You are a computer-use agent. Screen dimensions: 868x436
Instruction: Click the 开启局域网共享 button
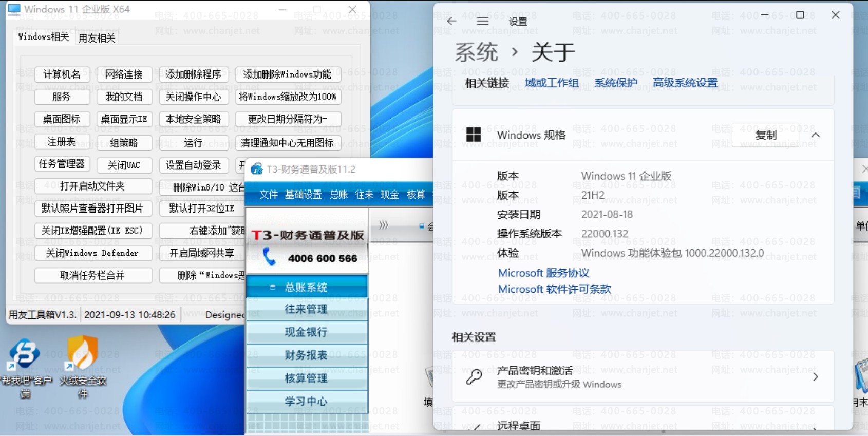click(x=202, y=253)
